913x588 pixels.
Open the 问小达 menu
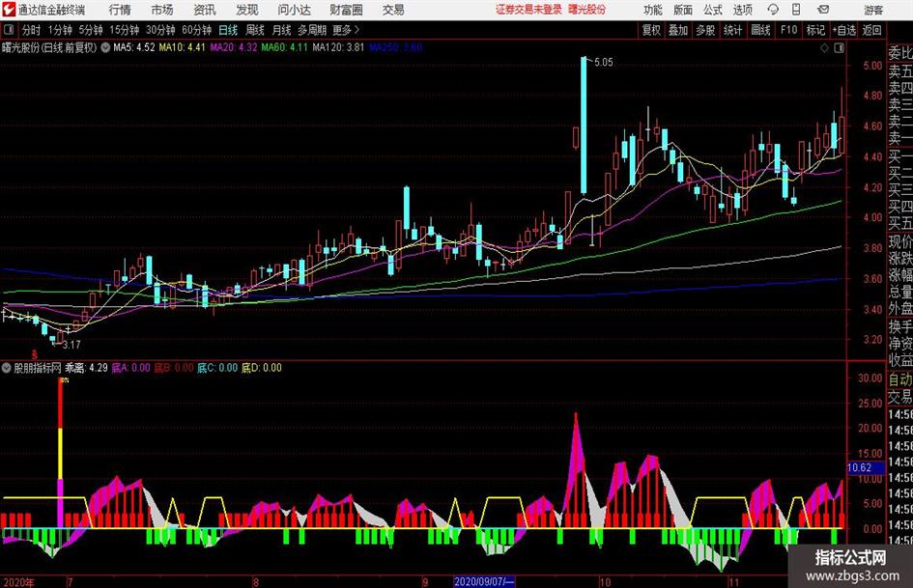(x=294, y=10)
